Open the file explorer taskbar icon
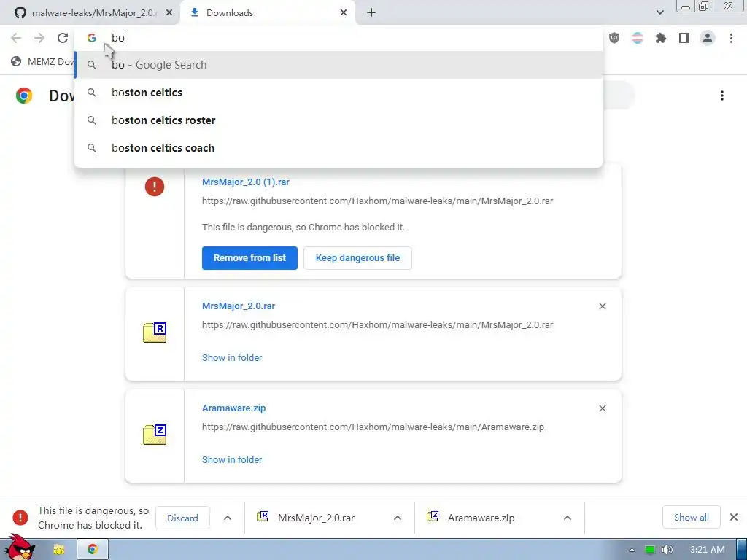 click(x=58, y=550)
